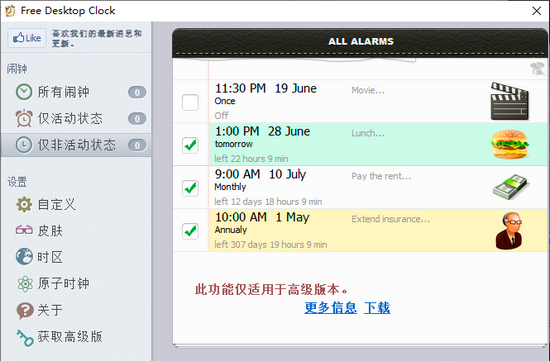Click the glasses icon beside 皮肤

pos(24,230)
